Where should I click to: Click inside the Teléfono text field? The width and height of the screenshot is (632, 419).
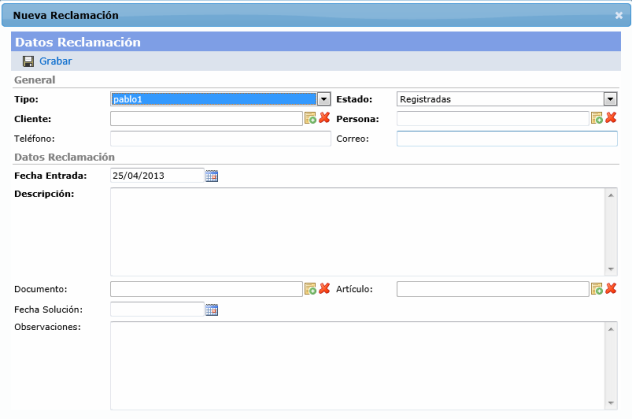[x=220, y=139]
